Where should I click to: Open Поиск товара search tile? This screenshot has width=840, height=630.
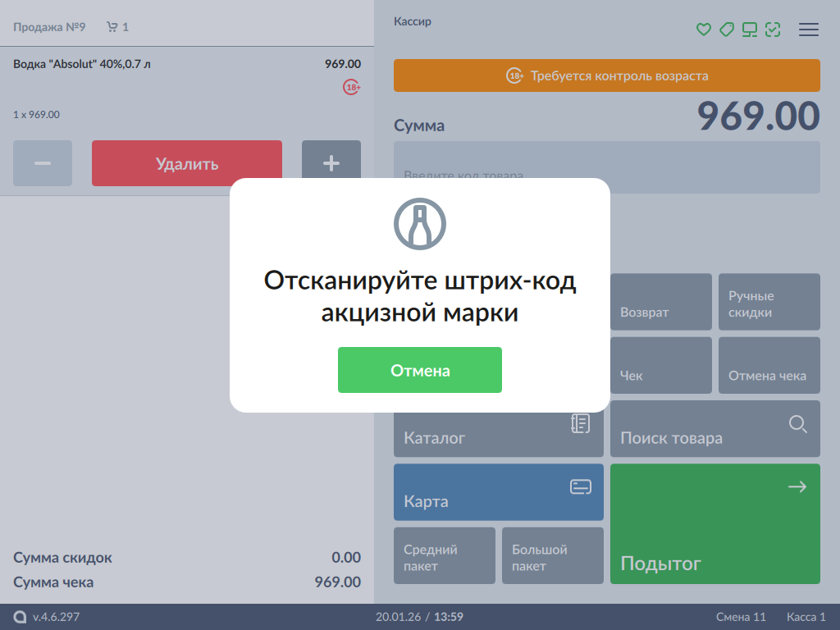click(x=714, y=429)
